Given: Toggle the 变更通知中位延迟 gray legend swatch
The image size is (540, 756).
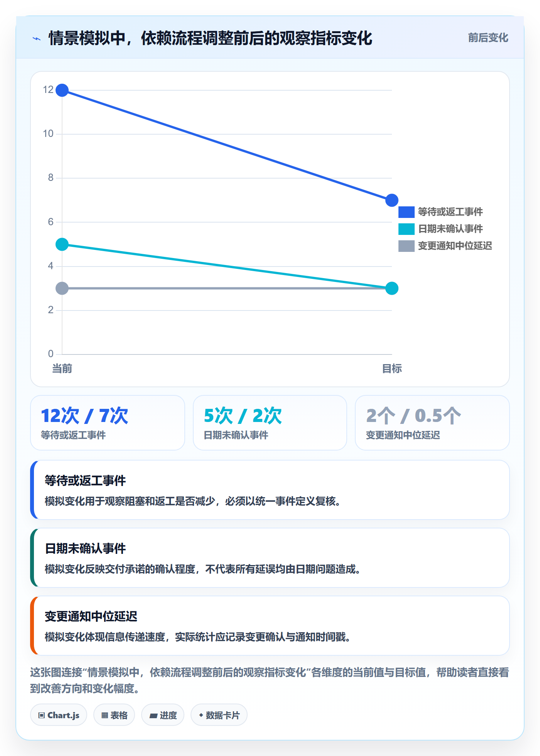Looking at the screenshot, I should pos(406,246).
